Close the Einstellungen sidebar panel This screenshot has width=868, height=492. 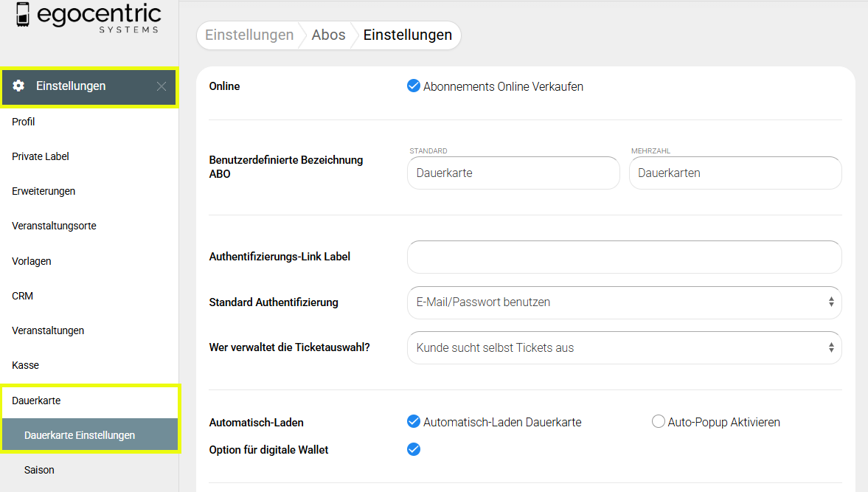(x=162, y=86)
